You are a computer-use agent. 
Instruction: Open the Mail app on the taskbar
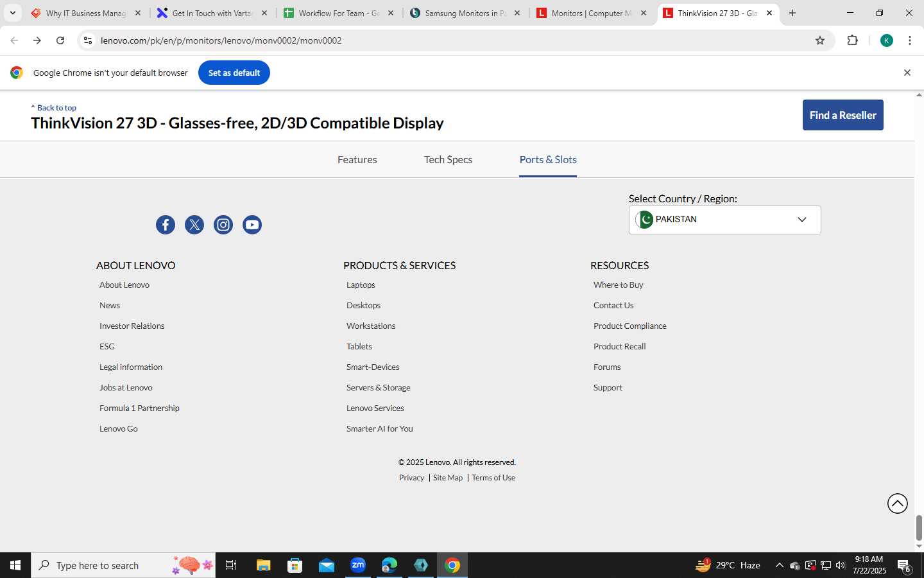(x=326, y=565)
